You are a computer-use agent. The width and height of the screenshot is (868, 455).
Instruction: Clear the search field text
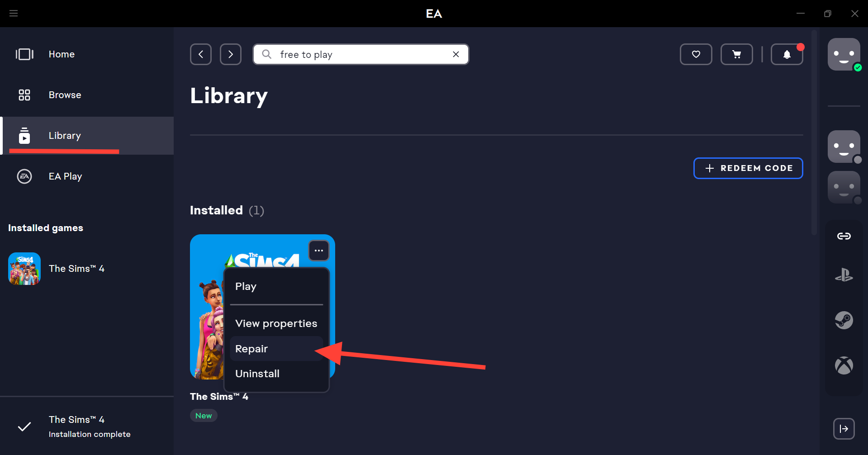[456, 54]
